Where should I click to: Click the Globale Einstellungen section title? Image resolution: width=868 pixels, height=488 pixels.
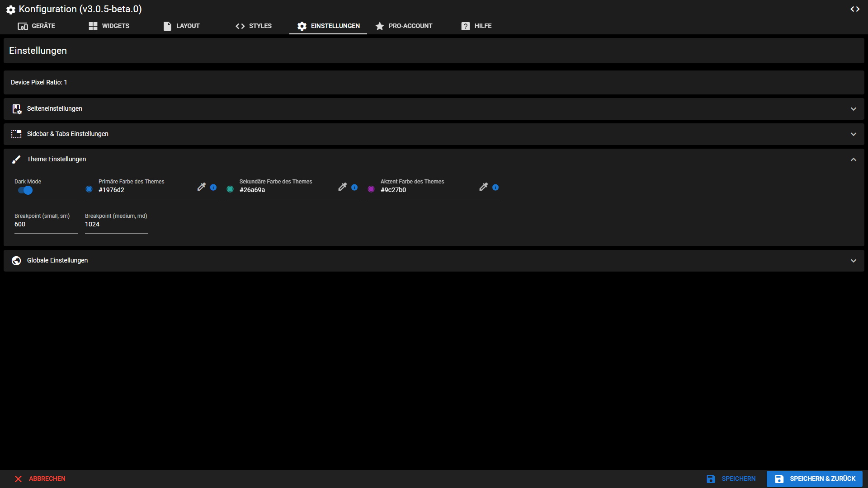point(57,261)
